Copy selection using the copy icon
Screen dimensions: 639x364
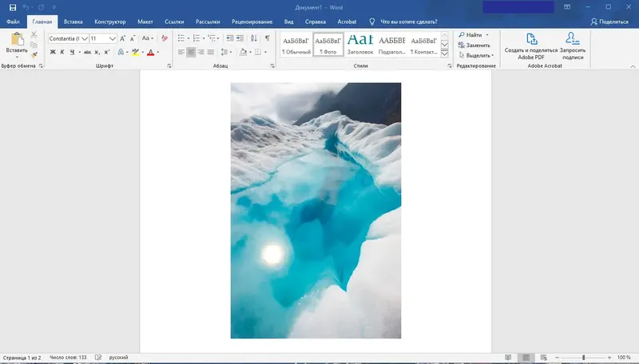(34, 45)
